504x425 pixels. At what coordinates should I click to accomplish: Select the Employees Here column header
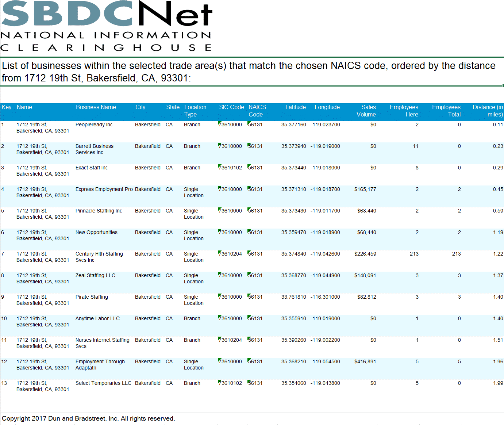pos(404,111)
